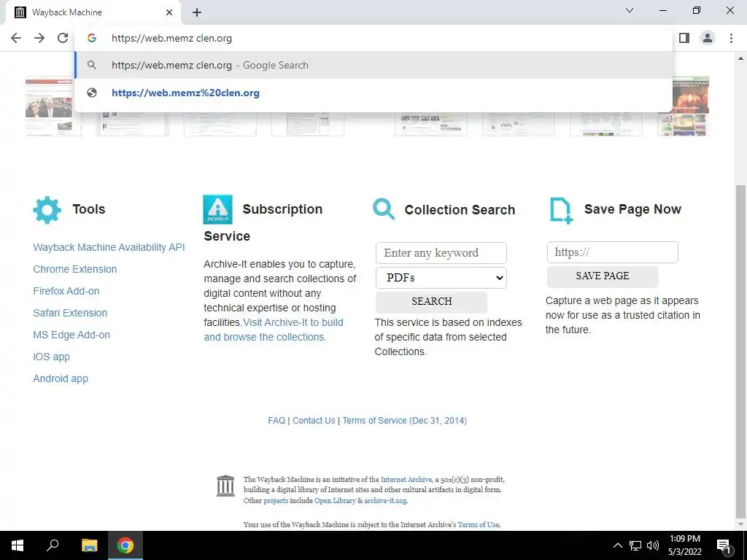The image size is (747, 560).
Task: Click the Archive-It Subscription Service icon
Action: click(217, 209)
